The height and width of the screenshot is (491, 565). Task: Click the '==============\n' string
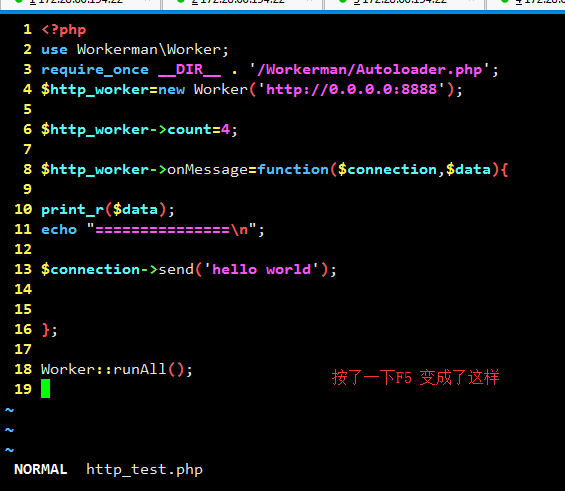coord(172,229)
